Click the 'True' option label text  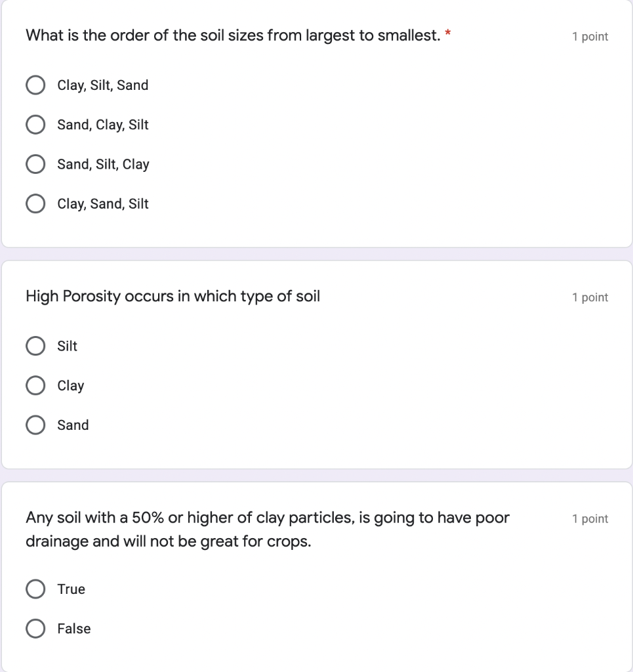click(x=71, y=589)
